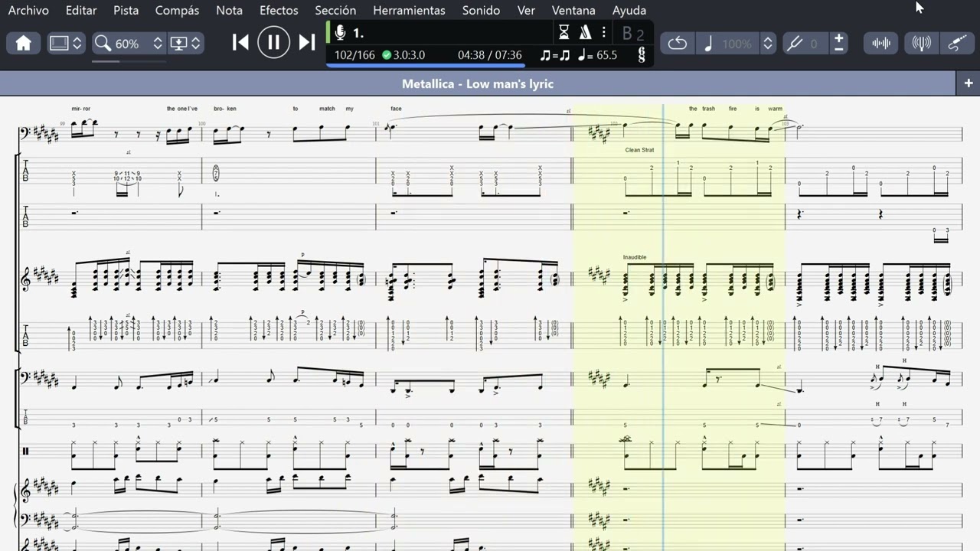The image size is (980, 551).
Task: Open the metronome options three-dot menu
Action: point(604,33)
